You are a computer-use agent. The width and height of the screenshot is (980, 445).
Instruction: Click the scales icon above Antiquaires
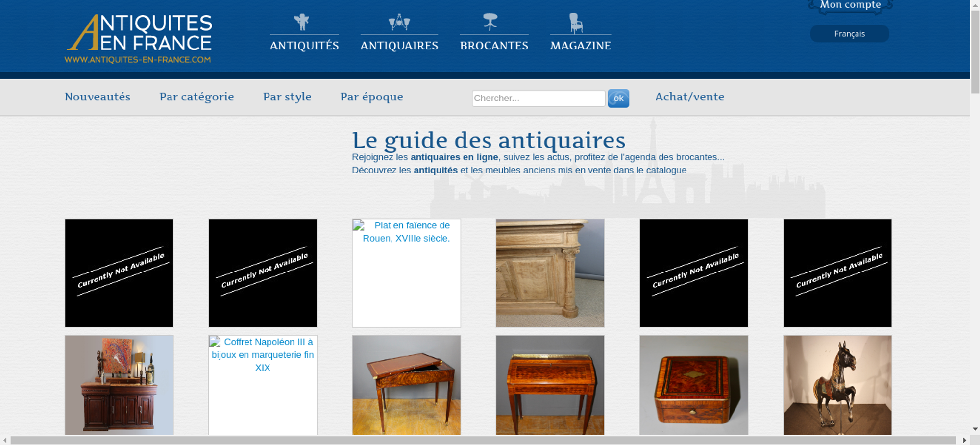tap(399, 22)
